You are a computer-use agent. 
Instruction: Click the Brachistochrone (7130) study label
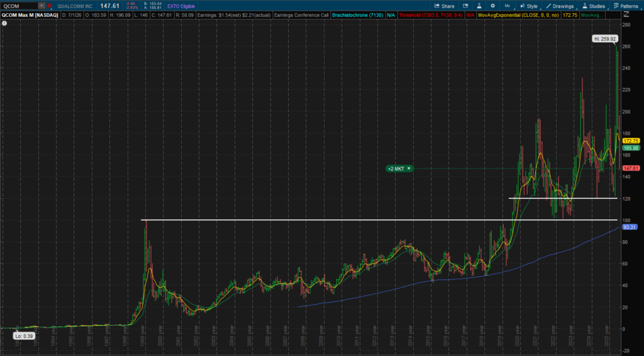click(357, 15)
